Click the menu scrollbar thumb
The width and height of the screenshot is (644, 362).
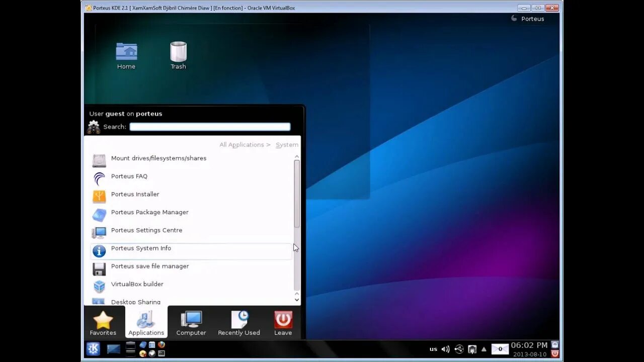pos(297,194)
